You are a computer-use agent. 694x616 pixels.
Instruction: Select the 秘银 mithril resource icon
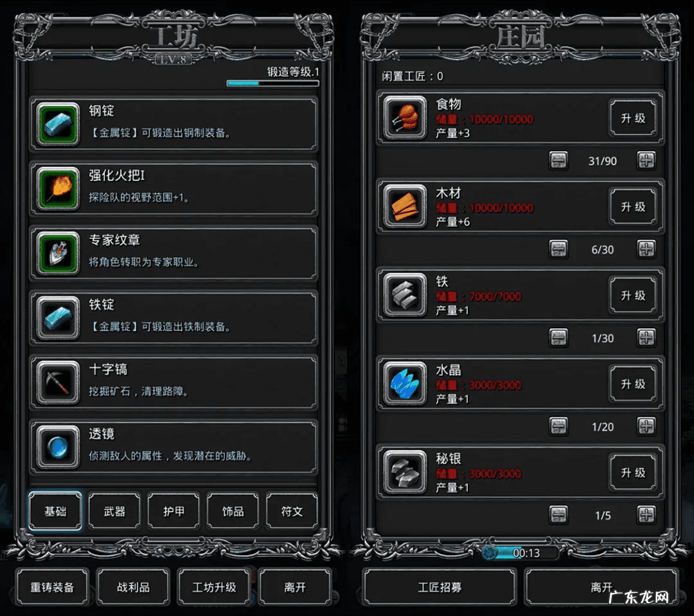click(x=405, y=471)
